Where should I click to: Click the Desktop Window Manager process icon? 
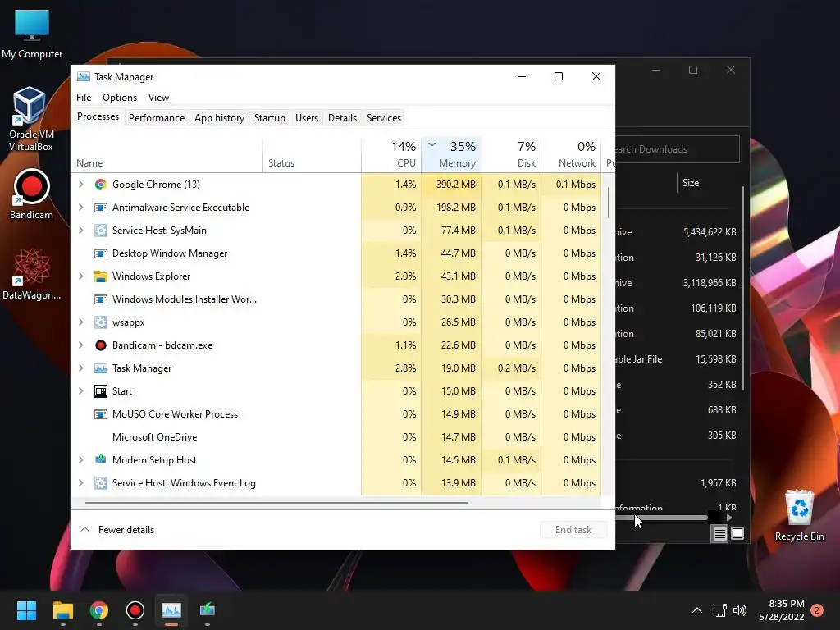click(x=101, y=253)
